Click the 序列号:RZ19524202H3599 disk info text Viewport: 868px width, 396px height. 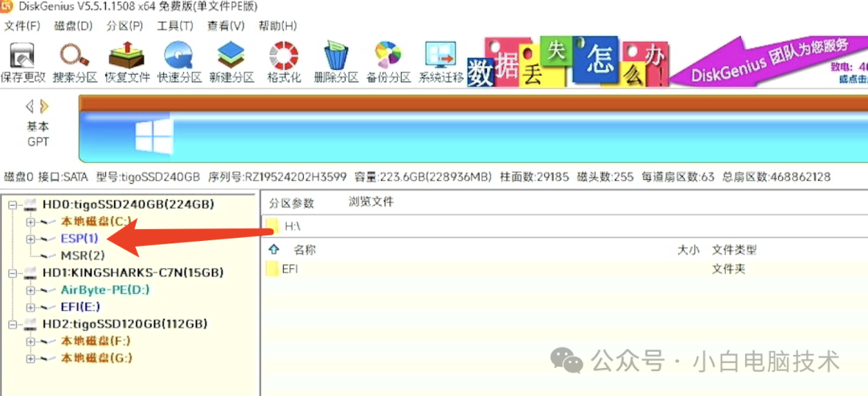(277, 178)
